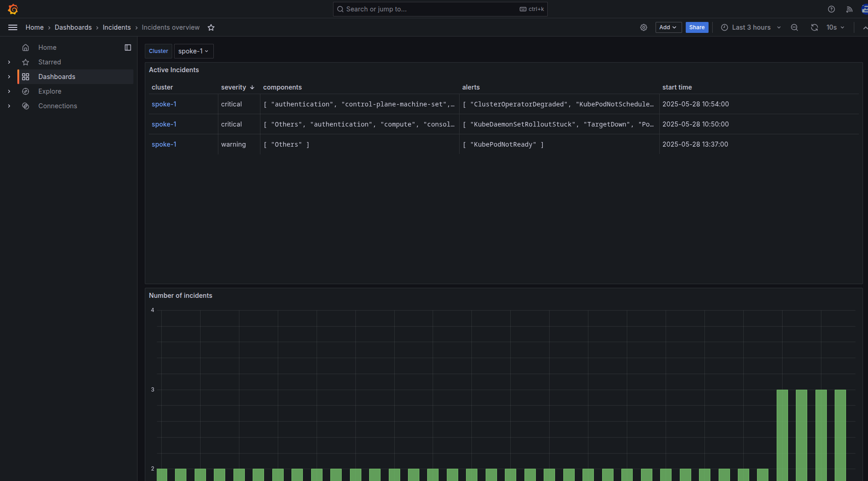Open the Last 3 hours time picker
The height and width of the screenshot is (481, 868).
(751, 27)
